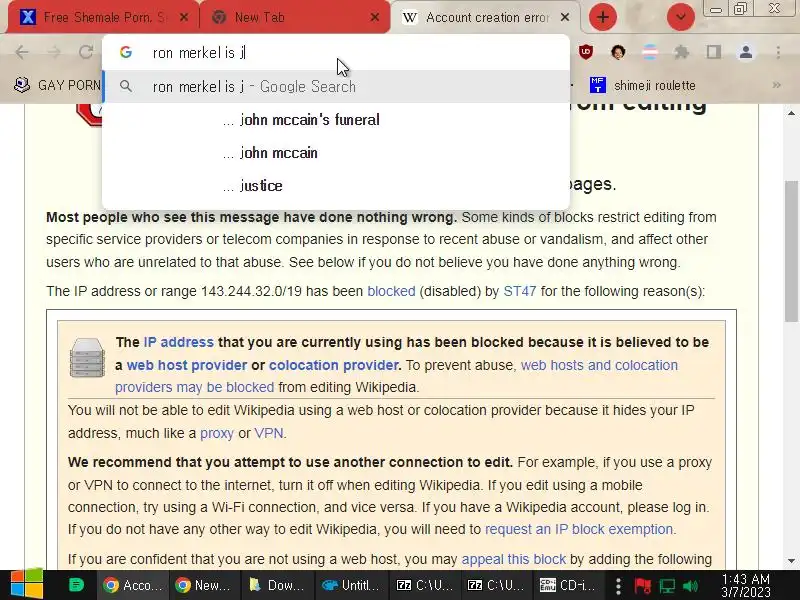The height and width of the screenshot is (600, 800).
Task: Close the Account creation error tab
Action: coord(565,17)
